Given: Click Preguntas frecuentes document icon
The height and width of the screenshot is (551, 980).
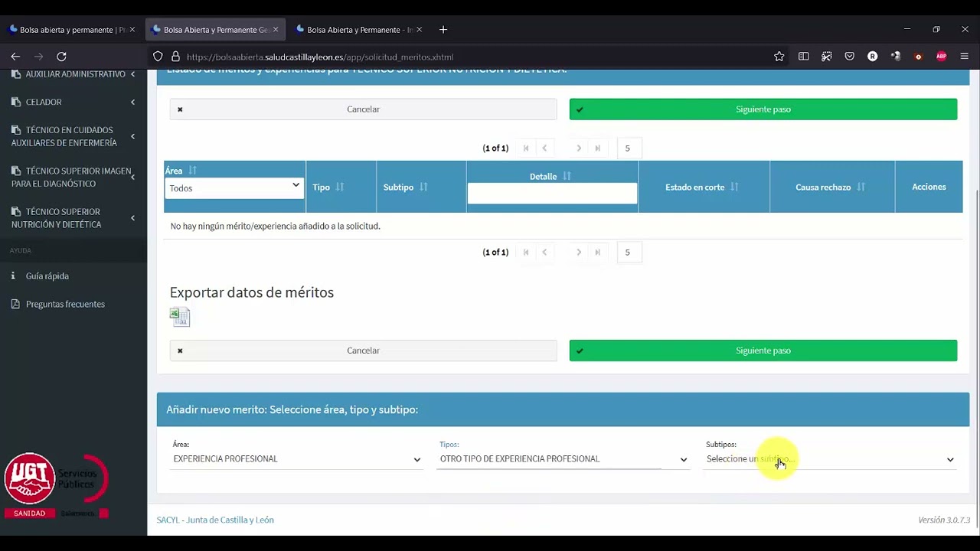Looking at the screenshot, I should [x=15, y=304].
